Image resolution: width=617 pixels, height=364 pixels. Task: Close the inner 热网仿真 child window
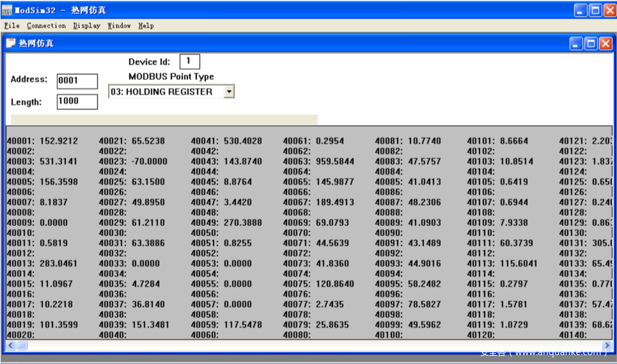click(605, 43)
